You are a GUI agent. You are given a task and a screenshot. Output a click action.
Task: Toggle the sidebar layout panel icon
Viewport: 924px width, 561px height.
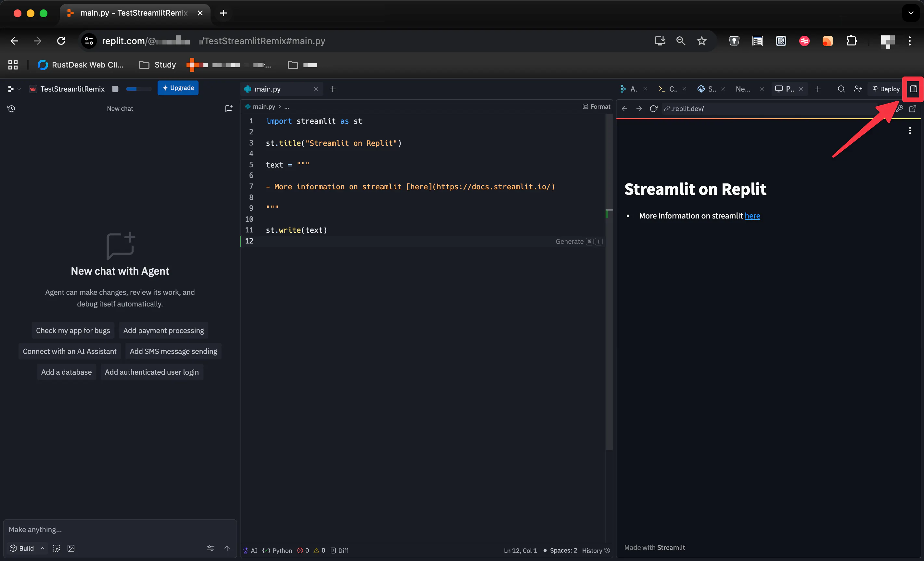tap(914, 89)
